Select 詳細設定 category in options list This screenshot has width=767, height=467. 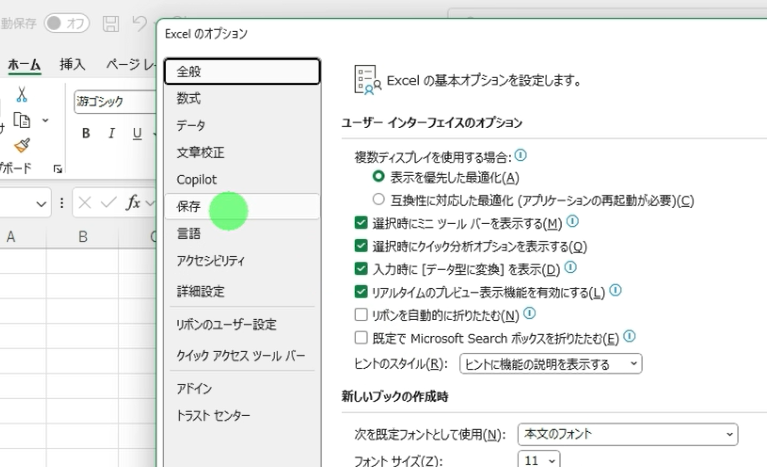[x=242, y=291]
